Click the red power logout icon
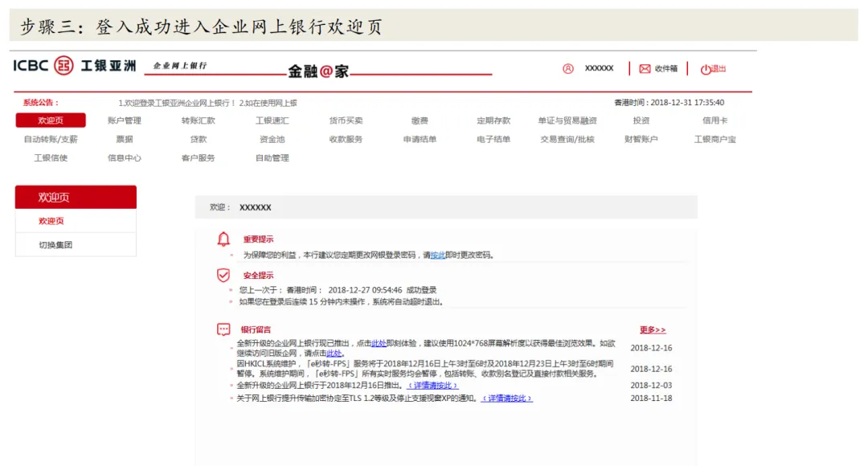The image size is (868, 466). point(706,69)
